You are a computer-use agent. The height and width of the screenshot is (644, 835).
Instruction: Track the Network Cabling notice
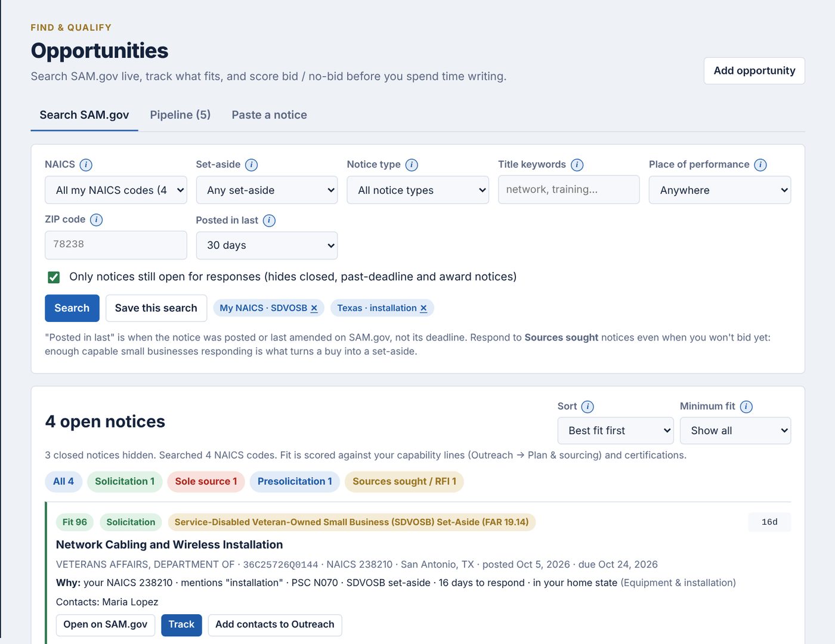[x=181, y=625]
